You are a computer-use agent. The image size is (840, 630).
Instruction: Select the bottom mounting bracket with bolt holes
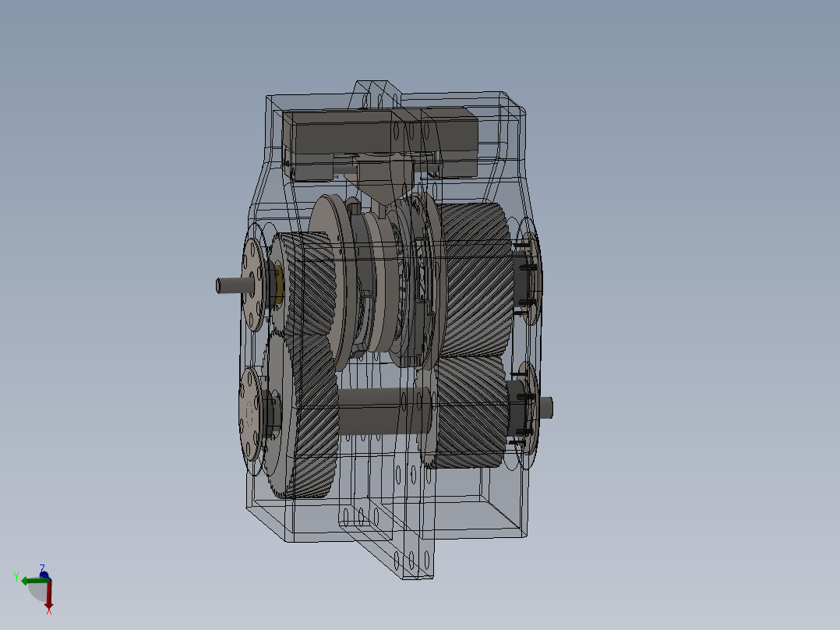(x=386, y=543)
